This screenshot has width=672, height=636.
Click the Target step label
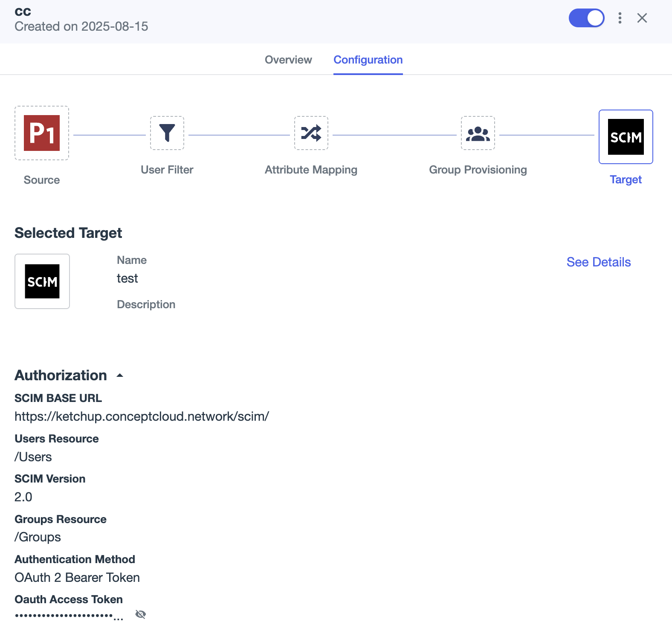(x=626, y=179)
